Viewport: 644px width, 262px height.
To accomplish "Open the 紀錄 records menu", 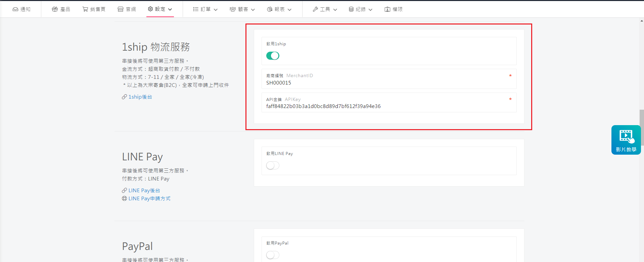I will pos(360,9).
